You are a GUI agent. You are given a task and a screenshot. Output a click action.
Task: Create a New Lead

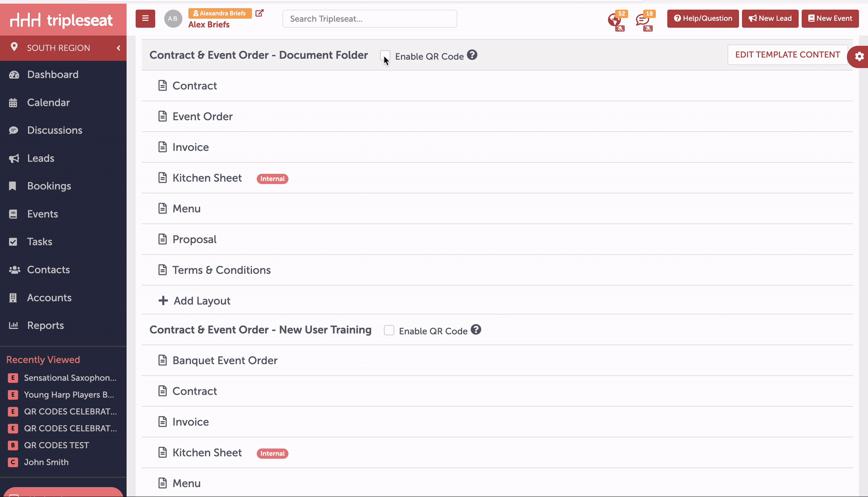point(770,18)
